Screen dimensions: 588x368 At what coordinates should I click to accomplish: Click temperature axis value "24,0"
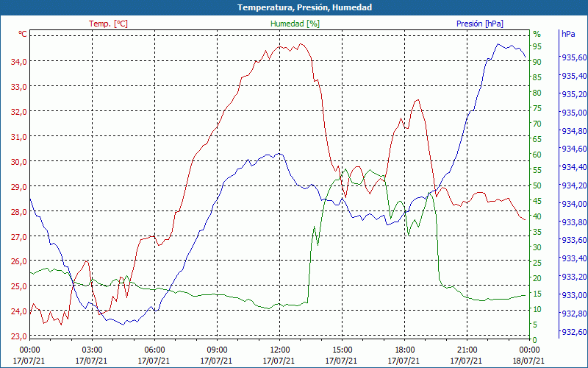[x=18, y=311]
